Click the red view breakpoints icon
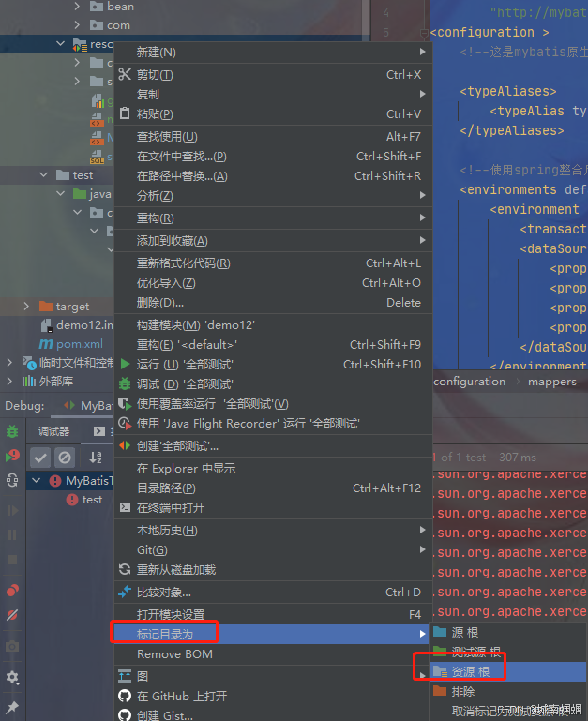This screenshot has width=588, height=721. coord(12,590)
